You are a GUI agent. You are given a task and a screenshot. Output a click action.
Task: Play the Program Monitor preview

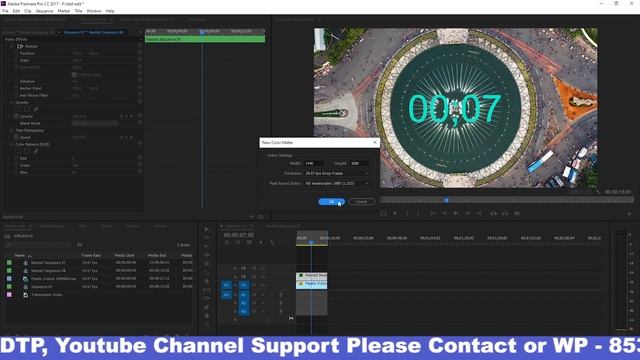[456, 213]
